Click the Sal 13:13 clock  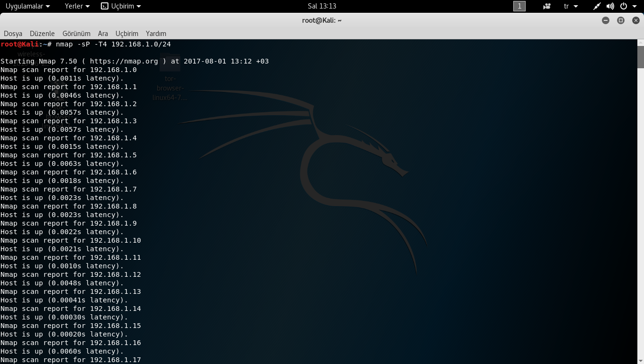(322, 6)
